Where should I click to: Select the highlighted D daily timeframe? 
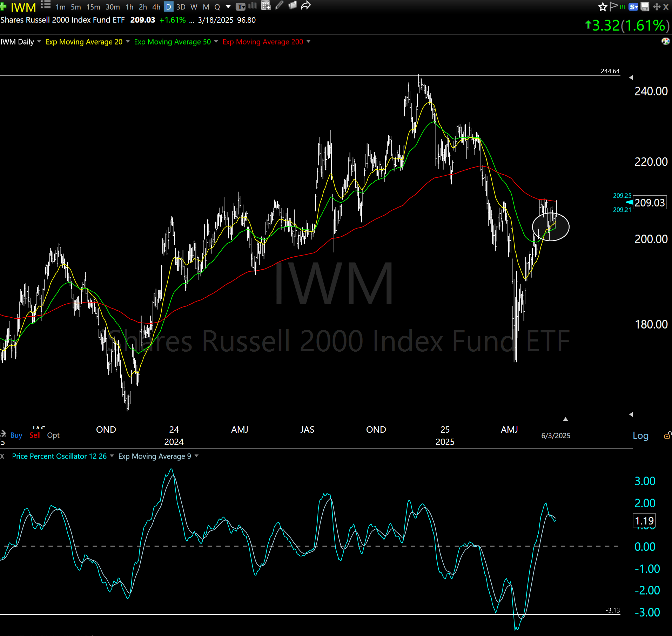168,7
